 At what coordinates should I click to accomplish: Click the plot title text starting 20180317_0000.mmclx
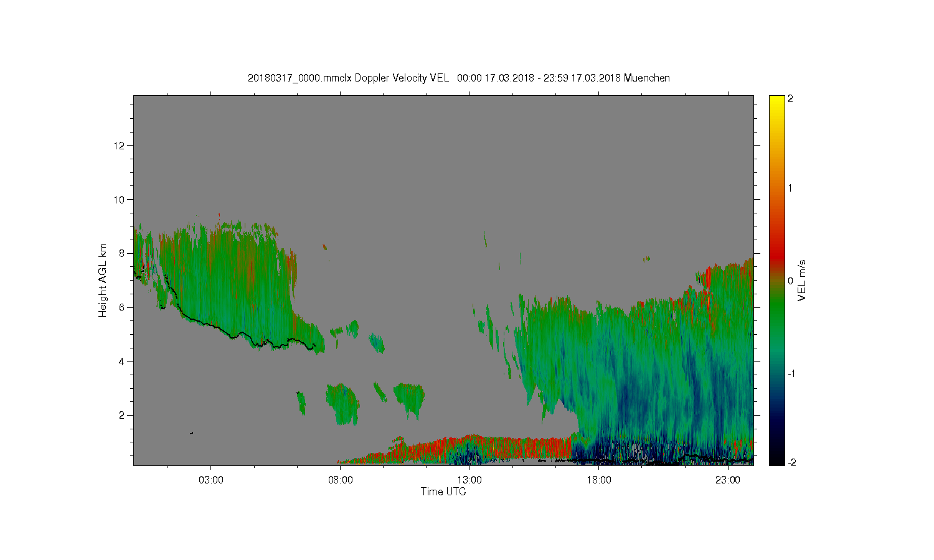coord(458,78)
